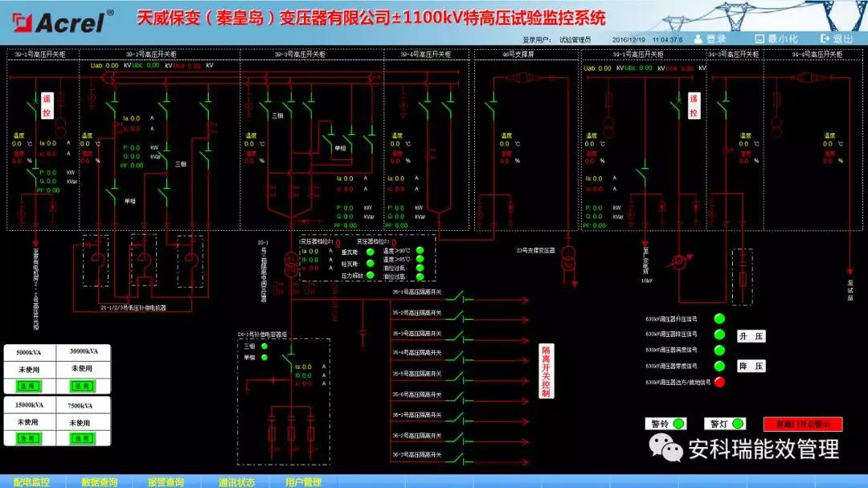Click the 39-2号高压开关柜 header label

tap(151, 55)
